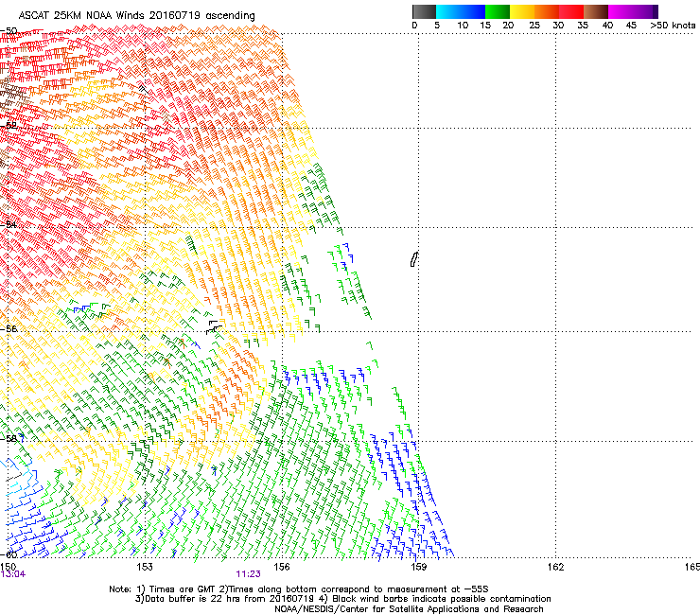This screenshot has width=700, height=615.
Task: Click the cyan 5-10 knots legend swatch
Action: (x=447, y=11)
